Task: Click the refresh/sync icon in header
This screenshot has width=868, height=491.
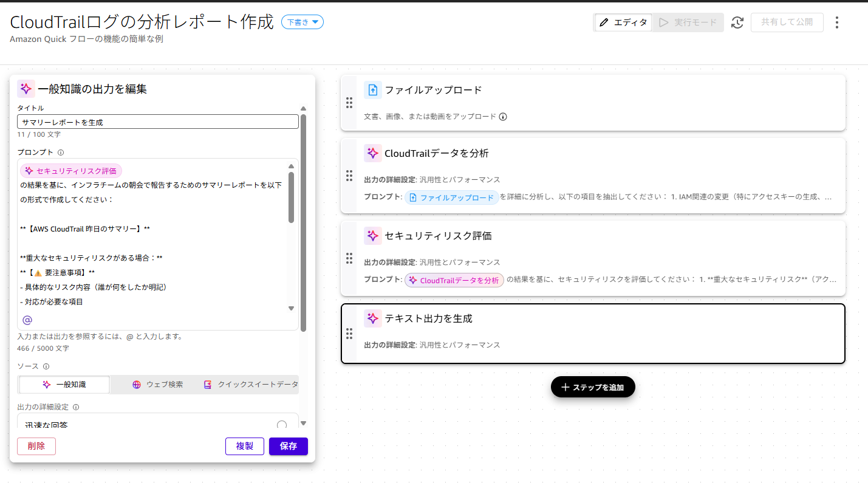Action: [737, 22]
